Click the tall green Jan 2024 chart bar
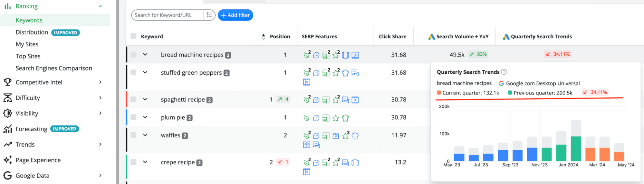This screenshot has width=644, height=184. (576, 149)
